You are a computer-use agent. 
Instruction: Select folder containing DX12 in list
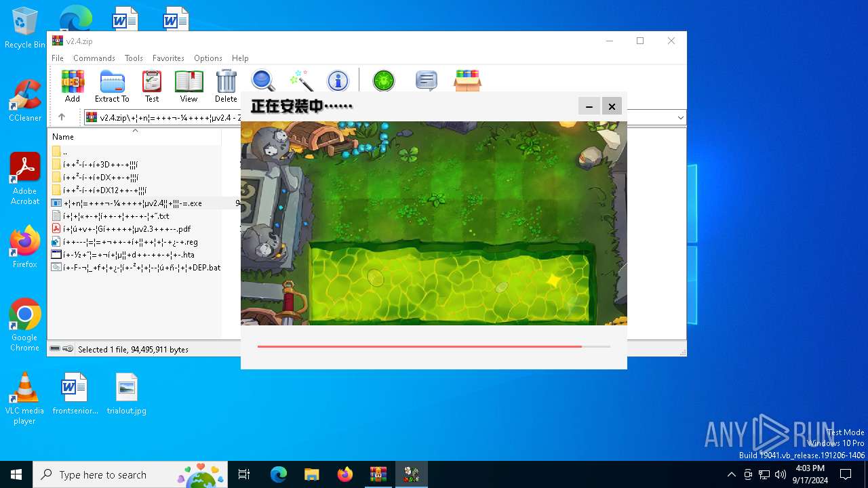click(x=134, y=190)
